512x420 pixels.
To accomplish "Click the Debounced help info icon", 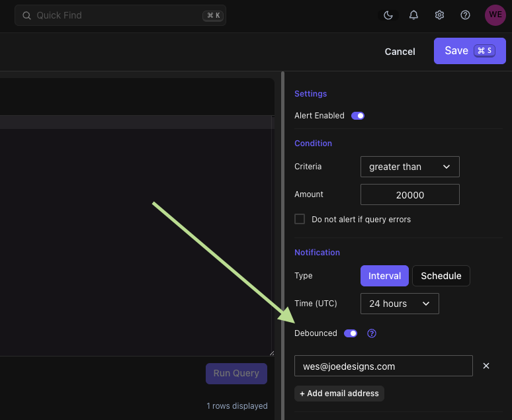I will (x=372, y=333).
